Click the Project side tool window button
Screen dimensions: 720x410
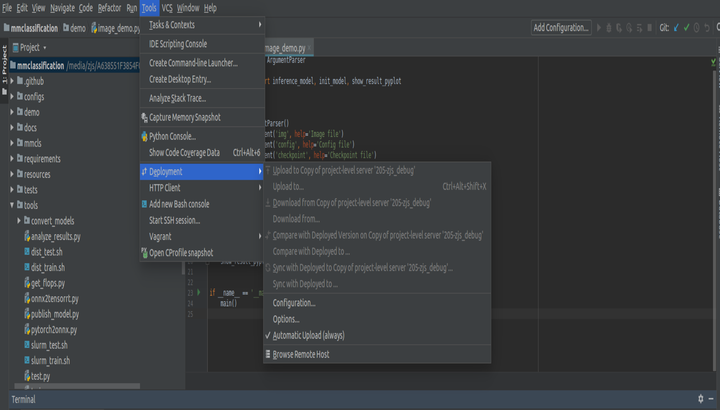click(4, 70)
